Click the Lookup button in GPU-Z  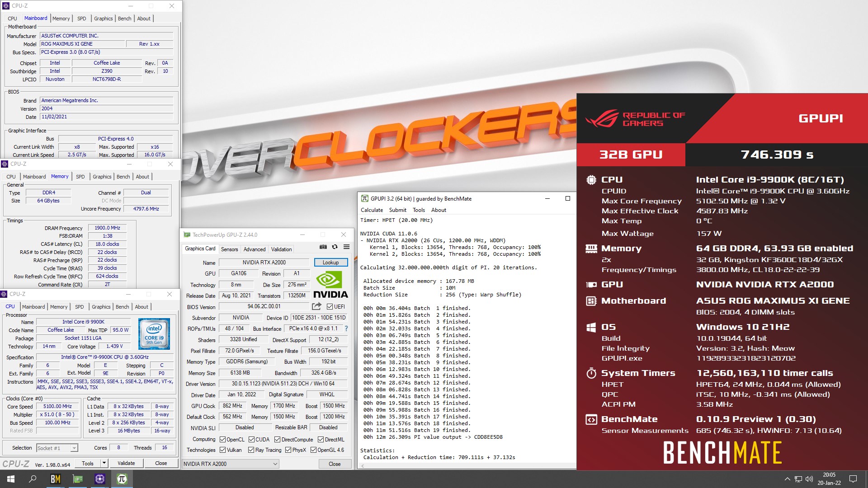point(330,263)
